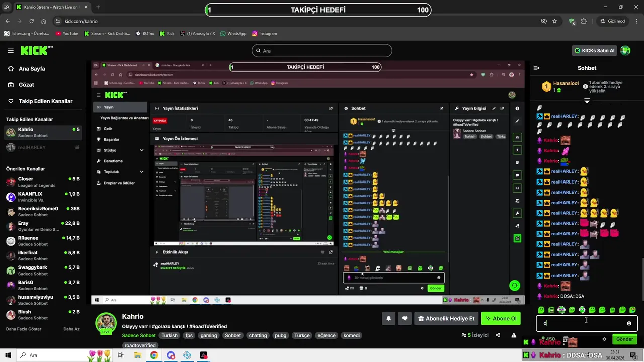Click the Kahrio streamer avatar

106,323
